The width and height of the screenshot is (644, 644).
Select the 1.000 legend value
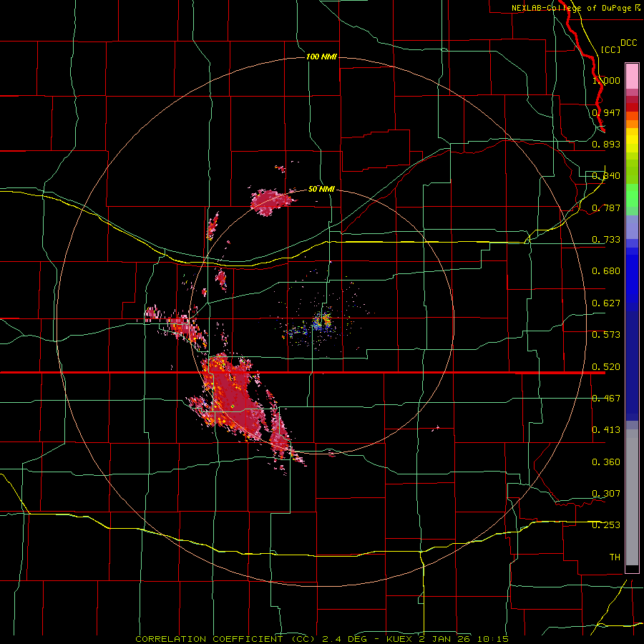tap(606, 80)
